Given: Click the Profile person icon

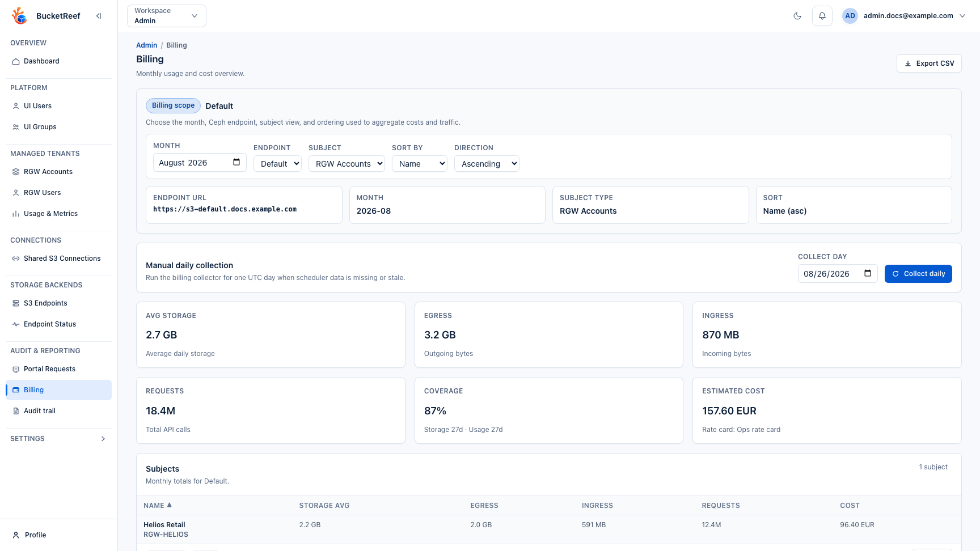Looking at the screenshot, I should click(16, 535).
